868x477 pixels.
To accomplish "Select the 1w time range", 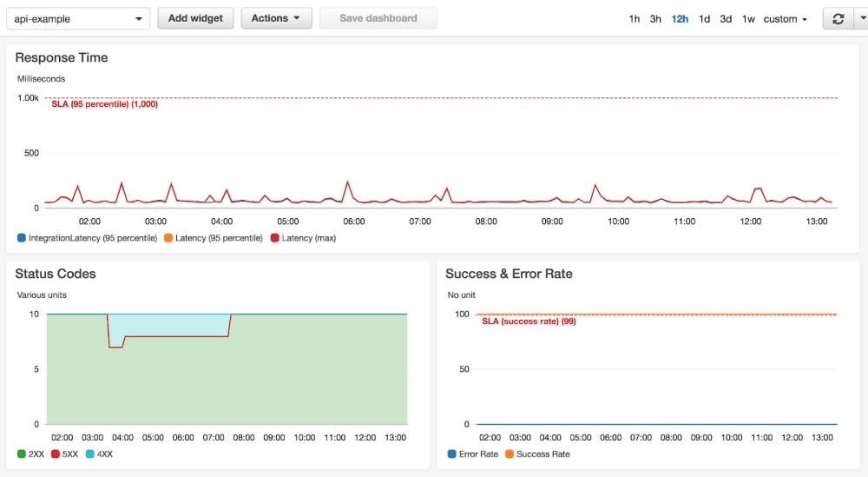I will point(748,19).
